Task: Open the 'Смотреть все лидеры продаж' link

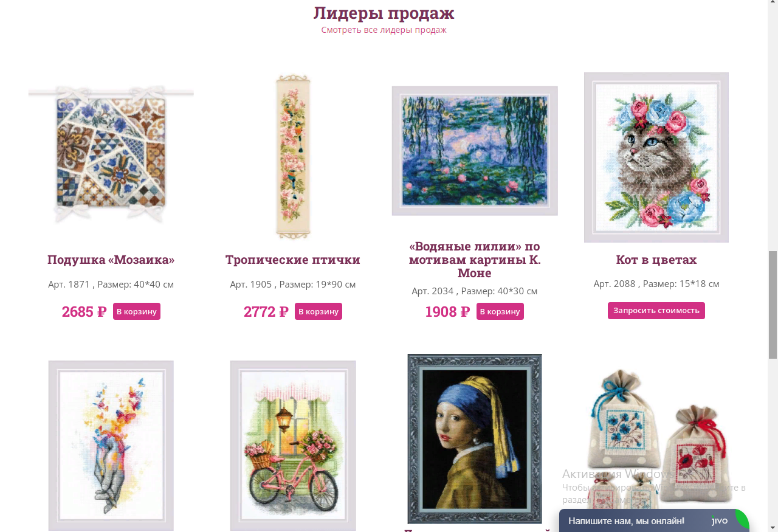Action: (x=384, y=30)
